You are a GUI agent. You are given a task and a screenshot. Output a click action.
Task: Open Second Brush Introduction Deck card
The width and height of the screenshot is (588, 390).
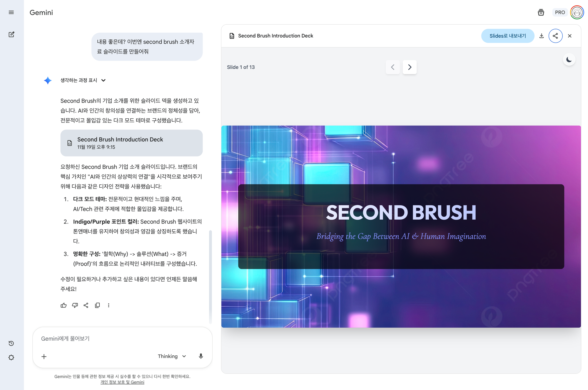click(131, 143)
